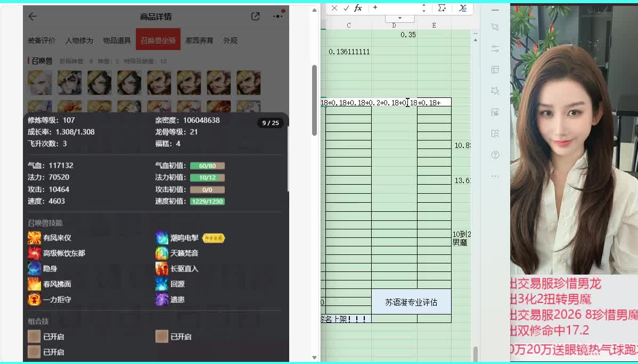Open the share icon in 商品详情 header
Viewport: 638px width, 364px height.
pos(255,16)
